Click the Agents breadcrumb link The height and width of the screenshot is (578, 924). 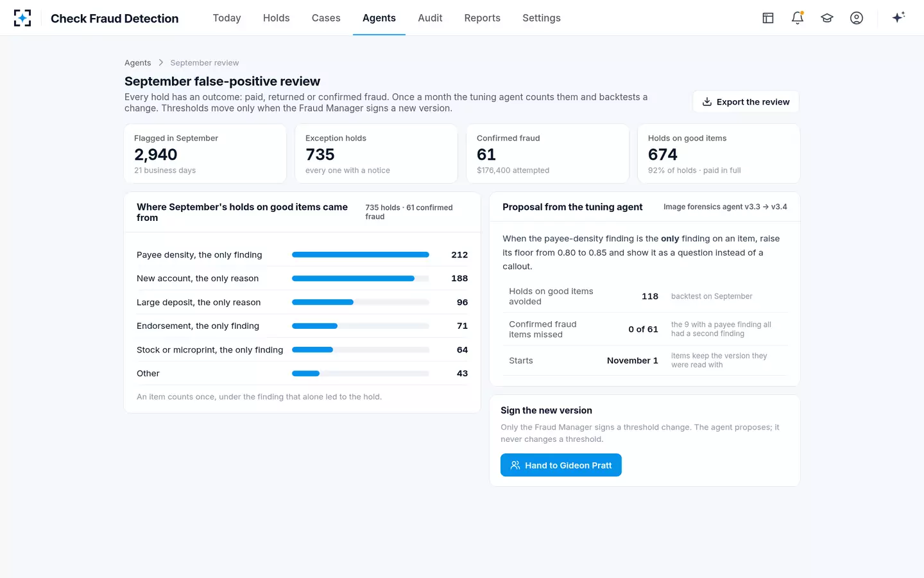click(x=138, y=62)
